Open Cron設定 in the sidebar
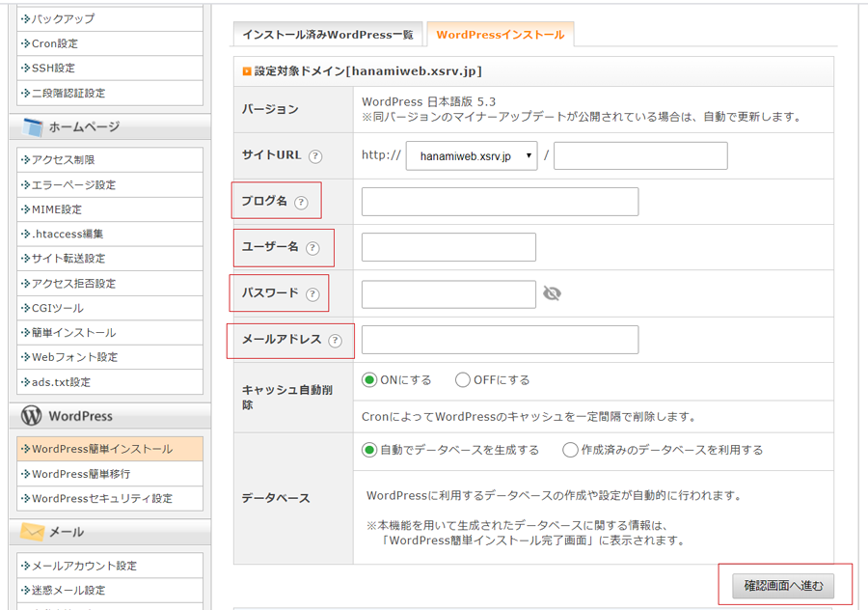 tap(110, 43)
